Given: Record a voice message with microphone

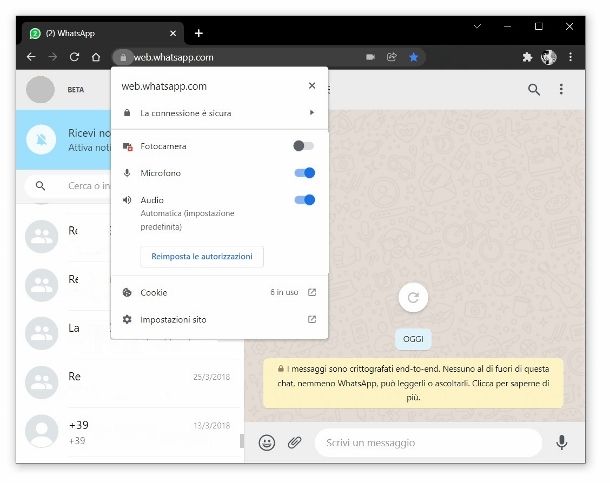Looking at the screenshot, I should [x=561, y=443].
